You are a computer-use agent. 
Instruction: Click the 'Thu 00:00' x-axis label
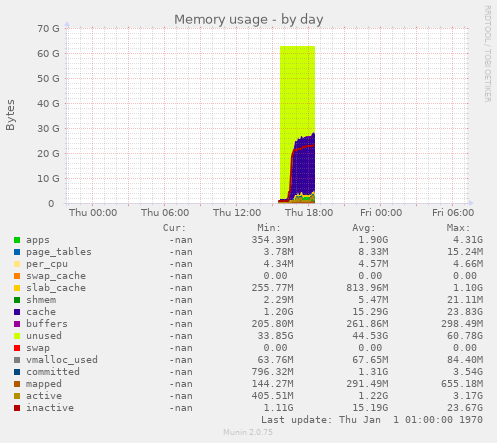tap(93, 213)
